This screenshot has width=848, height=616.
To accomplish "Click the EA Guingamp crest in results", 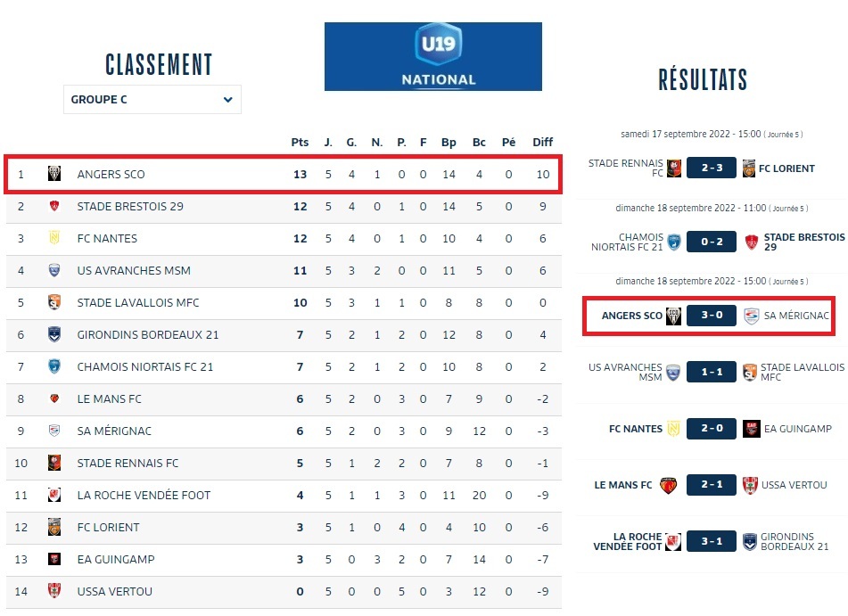I will coord(751,429).
